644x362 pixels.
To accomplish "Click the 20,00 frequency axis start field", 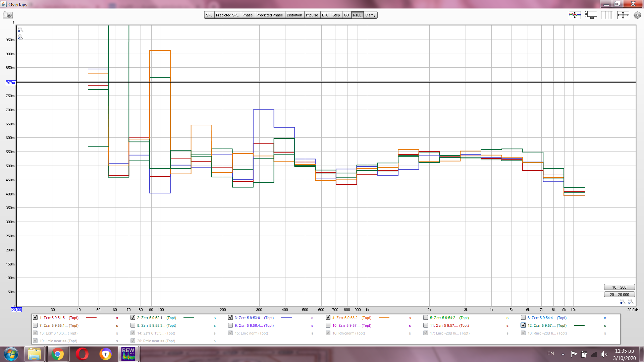I will pyautogui.click(x=16, y=310).
